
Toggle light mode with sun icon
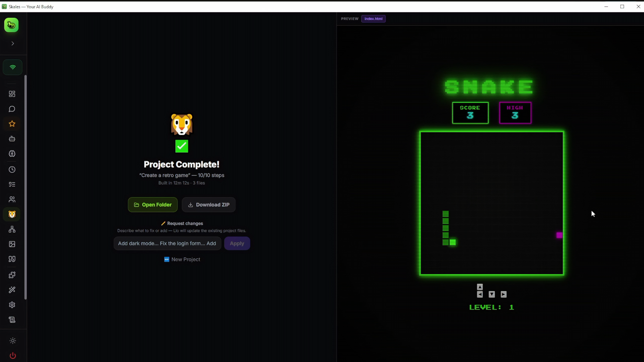pos(13,341)
